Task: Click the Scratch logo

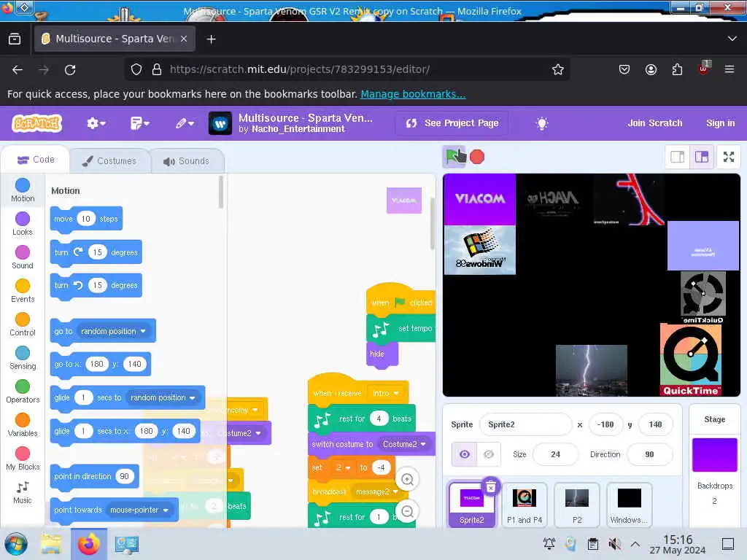Action: 36,123
